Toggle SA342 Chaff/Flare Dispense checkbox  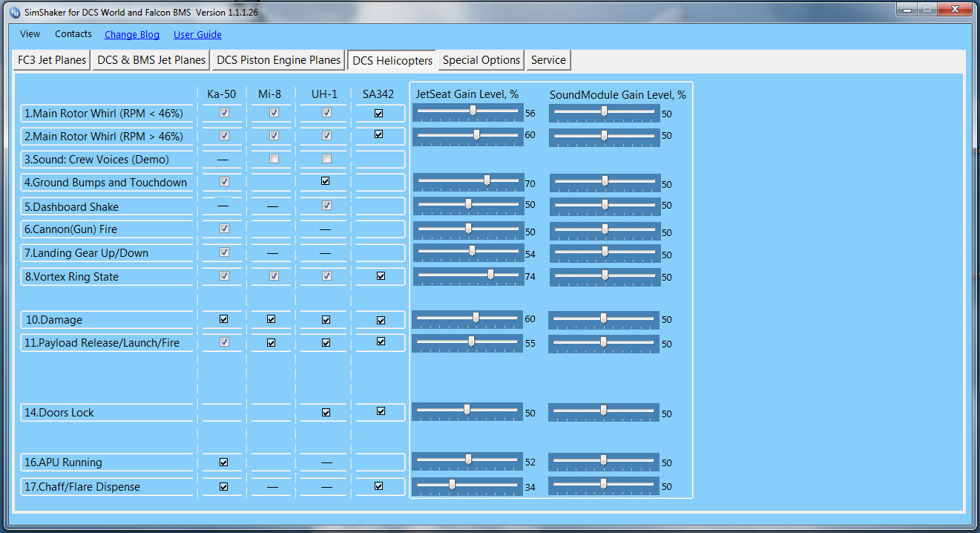coord(379,486)
